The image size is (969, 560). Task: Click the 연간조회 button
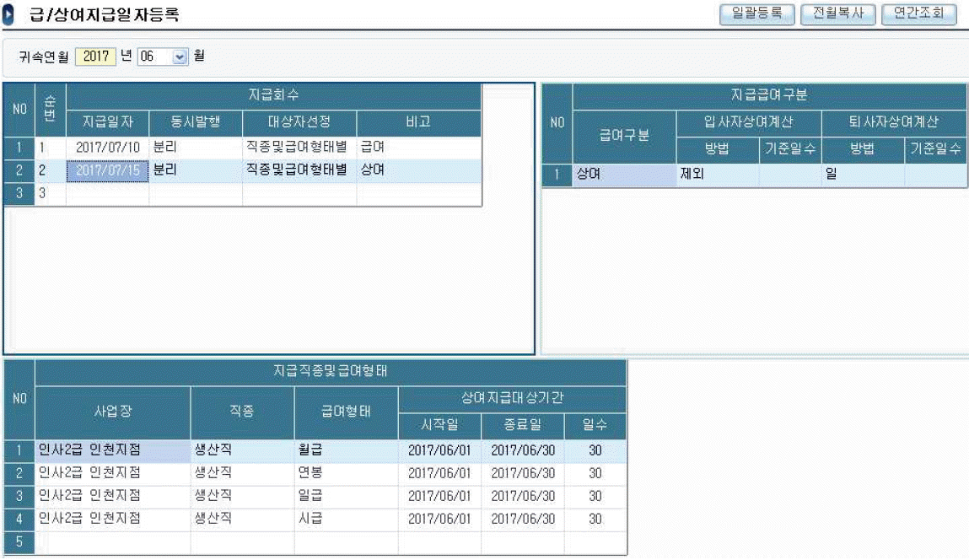[x=918, y=14]
